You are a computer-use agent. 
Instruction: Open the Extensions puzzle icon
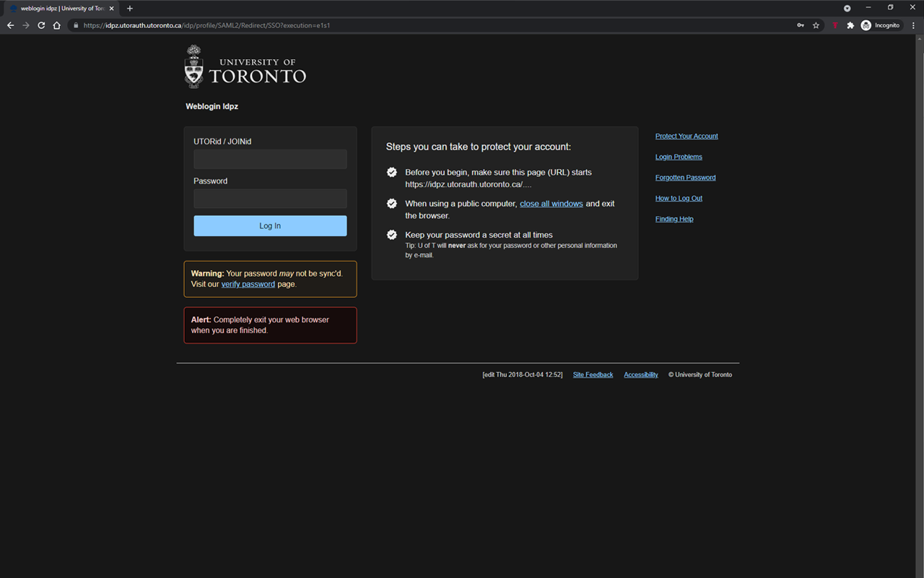[x=850, y=25]
